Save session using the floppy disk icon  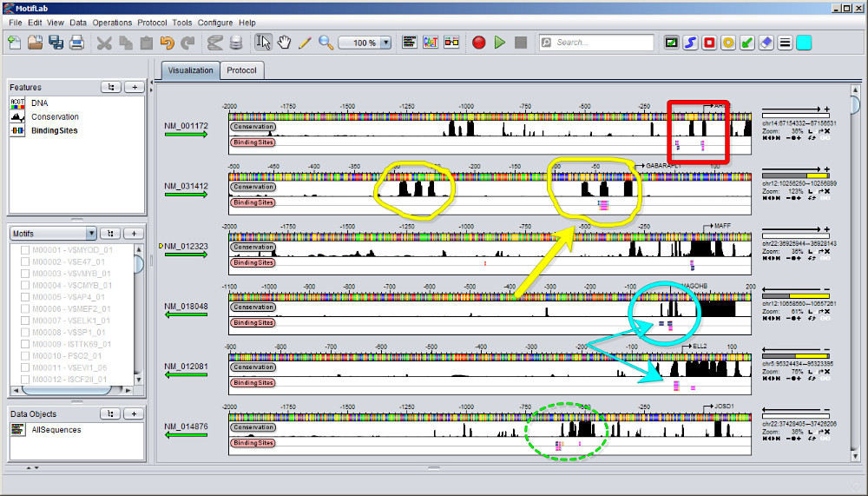coord(56,43)
